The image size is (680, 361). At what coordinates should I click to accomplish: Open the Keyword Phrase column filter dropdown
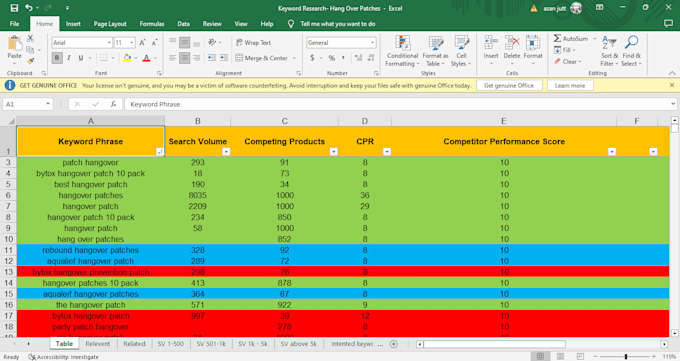click(x=160, y=151)
